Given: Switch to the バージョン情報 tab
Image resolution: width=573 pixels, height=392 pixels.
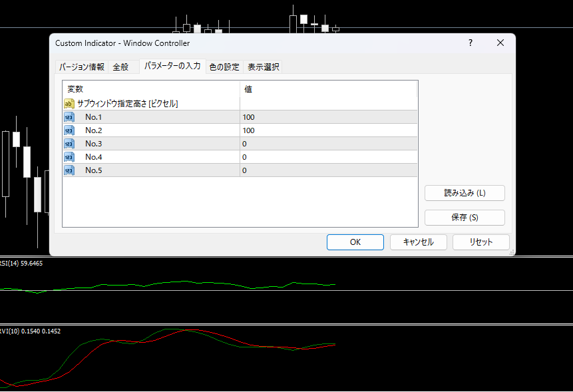Looking at the screenshot, I should click(x=82, y=67).
